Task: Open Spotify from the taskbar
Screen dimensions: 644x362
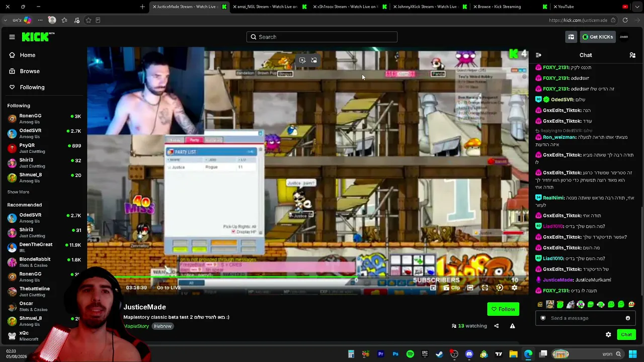Action: point(410,354)
